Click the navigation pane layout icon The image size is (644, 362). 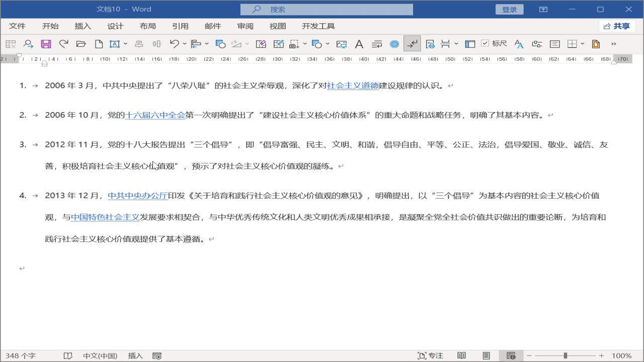pos(470,44)
